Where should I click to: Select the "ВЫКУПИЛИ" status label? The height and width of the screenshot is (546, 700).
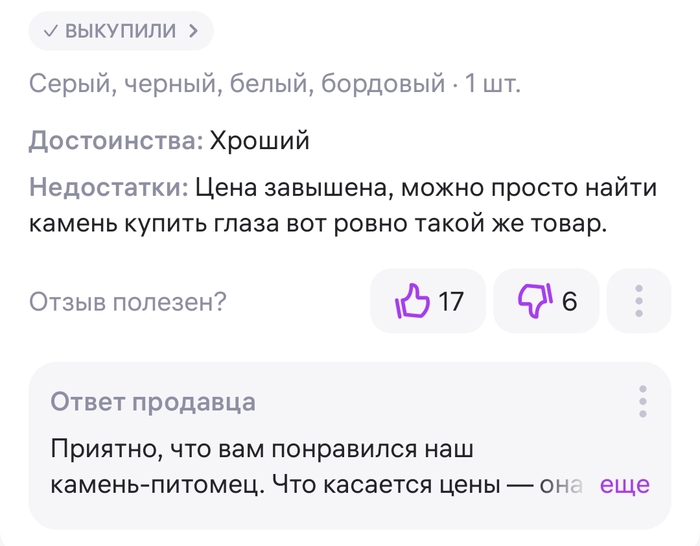pos(120,31)
